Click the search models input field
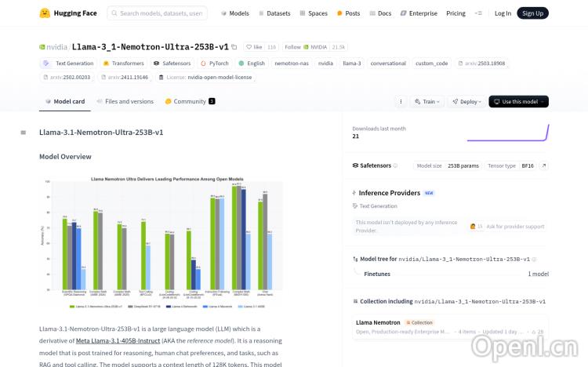 click(157, 13)
